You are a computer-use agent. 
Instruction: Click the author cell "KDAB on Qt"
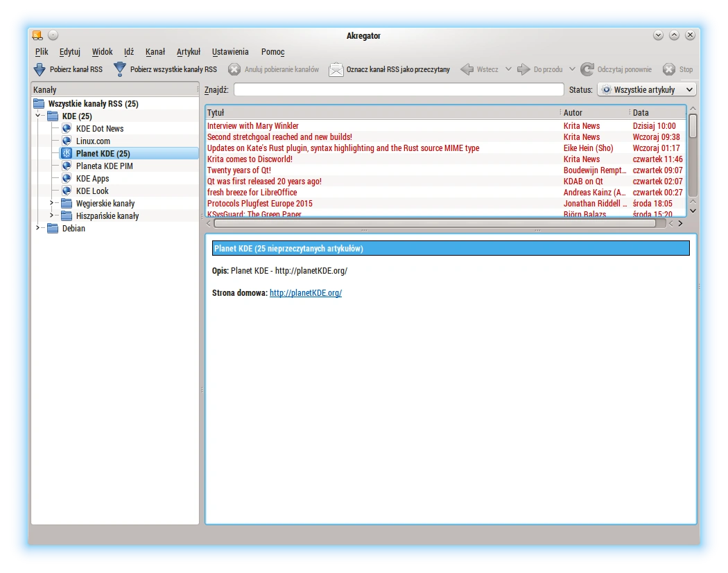click(x=583, y=182)
